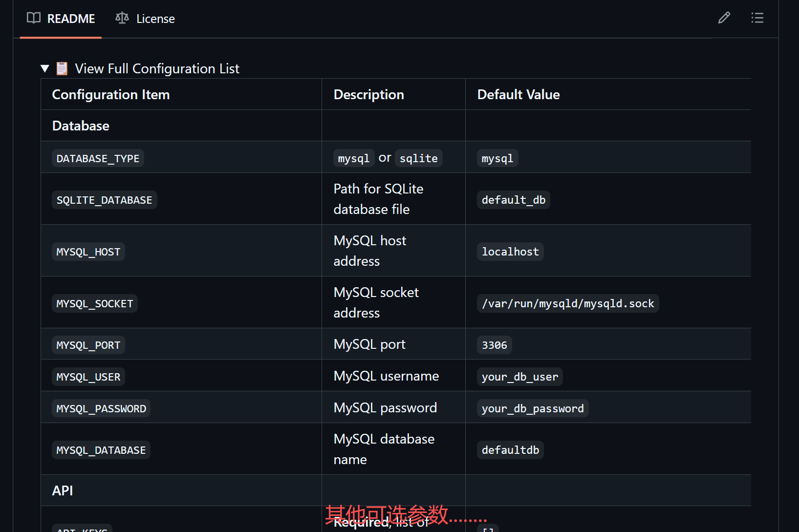The image size is (799, 532).
Task: Click the your_db_password default value
Action: (x=532, y=408)
